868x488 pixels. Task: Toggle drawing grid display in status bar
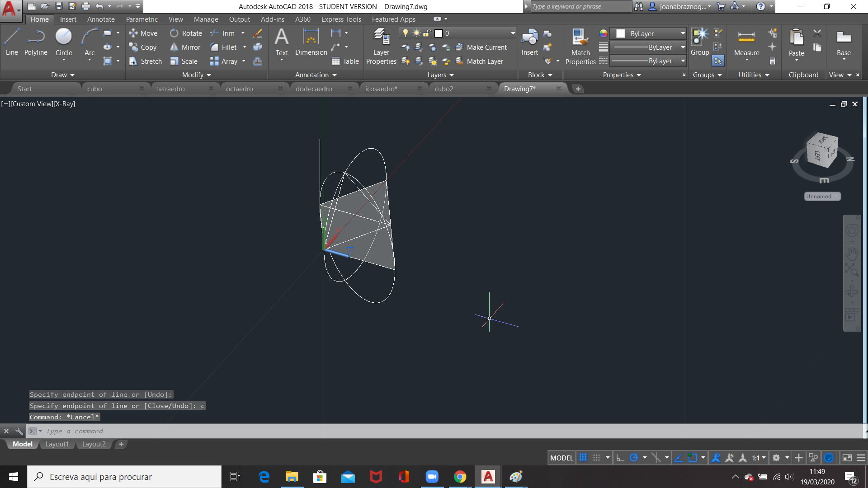583,458
